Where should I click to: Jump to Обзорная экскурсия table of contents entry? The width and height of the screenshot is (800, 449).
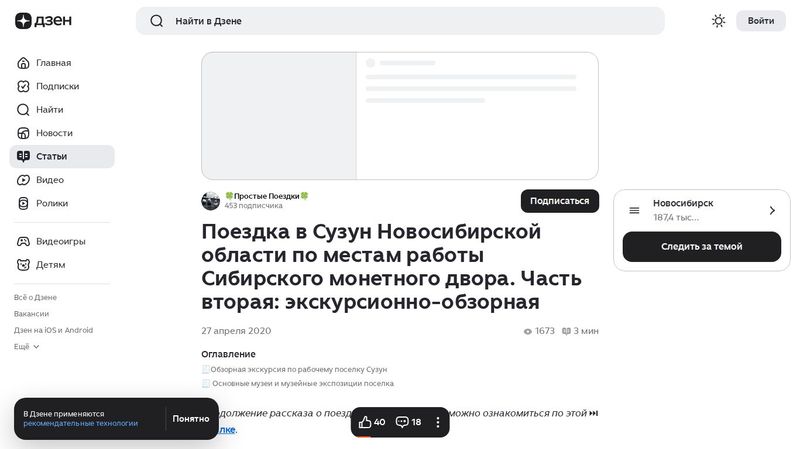pos(298,369)
